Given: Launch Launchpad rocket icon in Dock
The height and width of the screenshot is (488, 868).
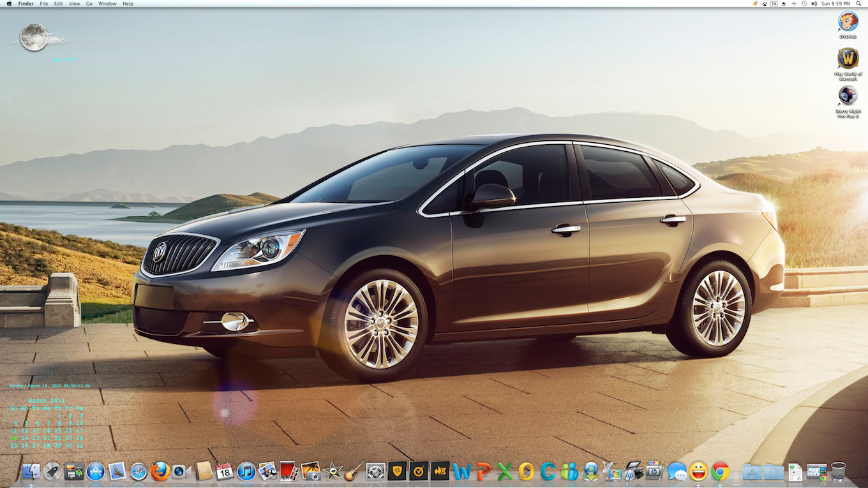Looking at the screenshot, I should point(52,471).
